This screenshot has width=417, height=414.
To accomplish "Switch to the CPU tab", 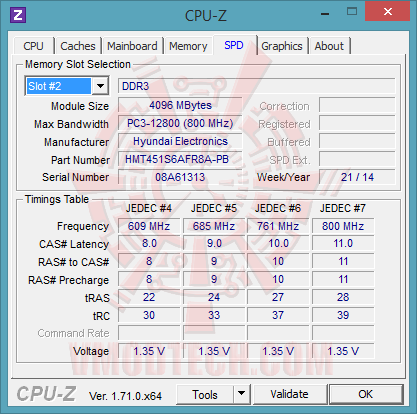I will (x=33, y=46).
